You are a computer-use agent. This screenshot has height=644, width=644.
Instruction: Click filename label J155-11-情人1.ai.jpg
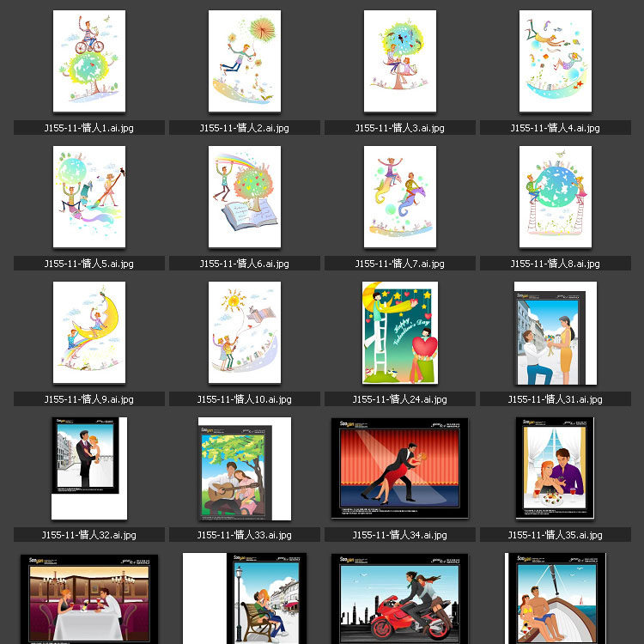(89, 128)
